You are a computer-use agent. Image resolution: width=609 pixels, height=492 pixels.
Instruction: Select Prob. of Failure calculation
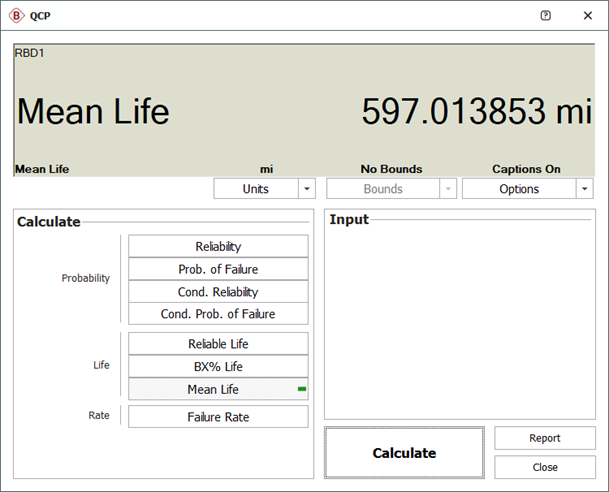coord(218,269)
